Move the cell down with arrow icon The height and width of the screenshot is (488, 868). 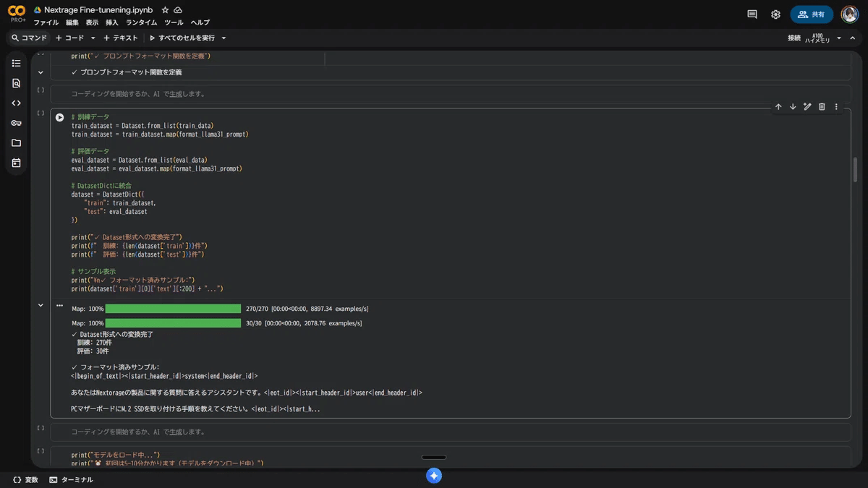793,107
